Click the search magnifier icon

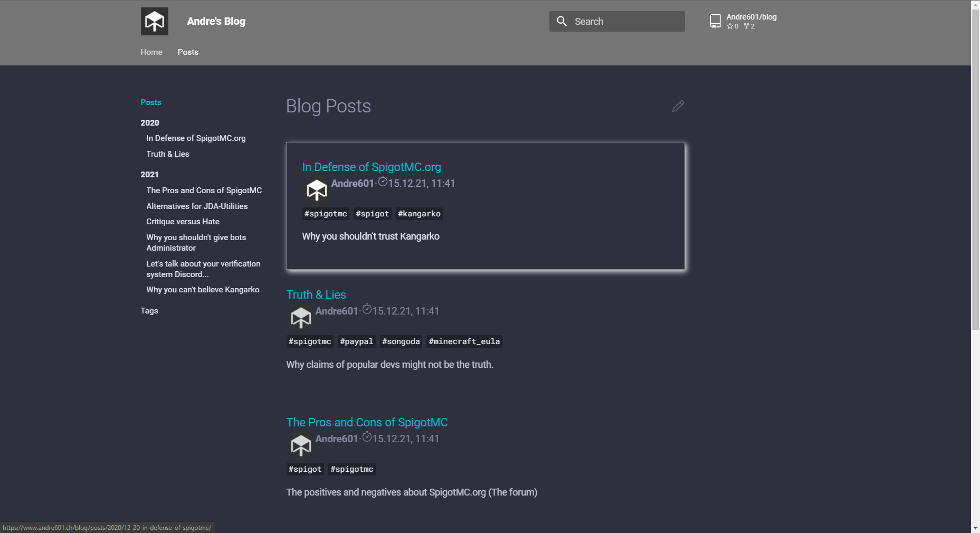pyautogui.click(x=562, y=21)
